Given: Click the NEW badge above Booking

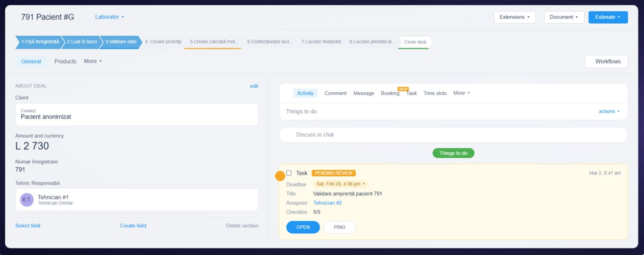Looking at the screenshot, I should 403,89.
